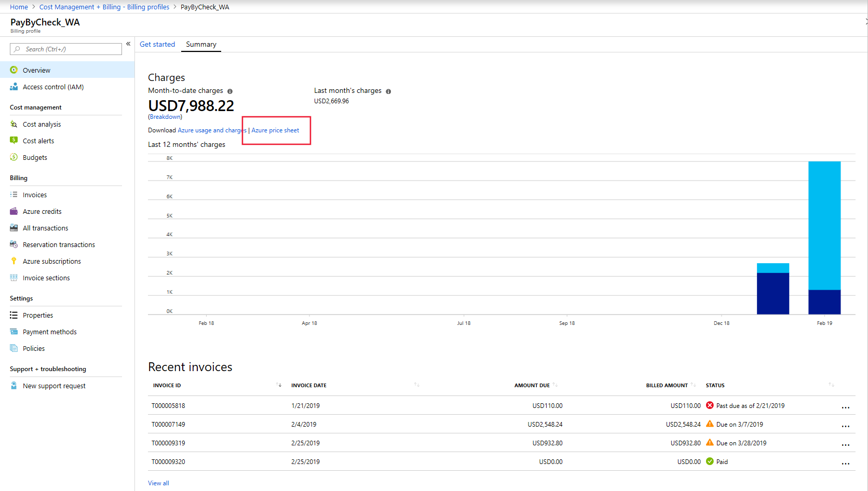Viewport: 868px width, 491px height.
Task: Go to Home breadcrumb
Action: click(x=19, y=7)
